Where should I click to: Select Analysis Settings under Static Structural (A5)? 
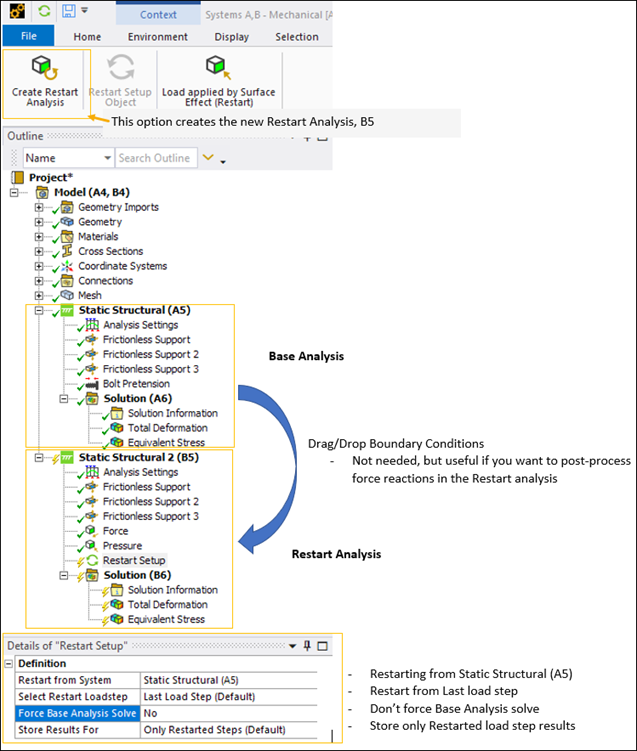point(140,325)
